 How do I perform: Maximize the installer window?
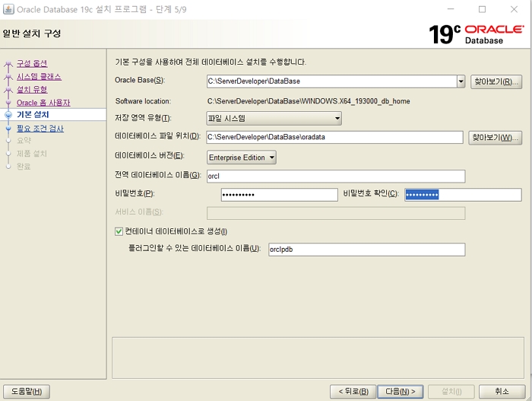click(x=482, y=9)
